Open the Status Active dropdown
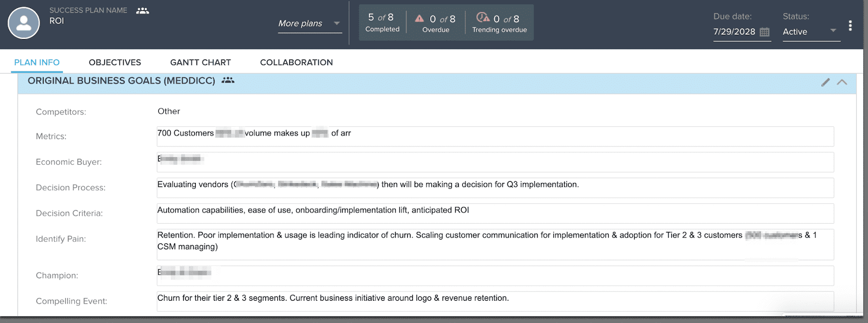 click(x=810, y=32)
